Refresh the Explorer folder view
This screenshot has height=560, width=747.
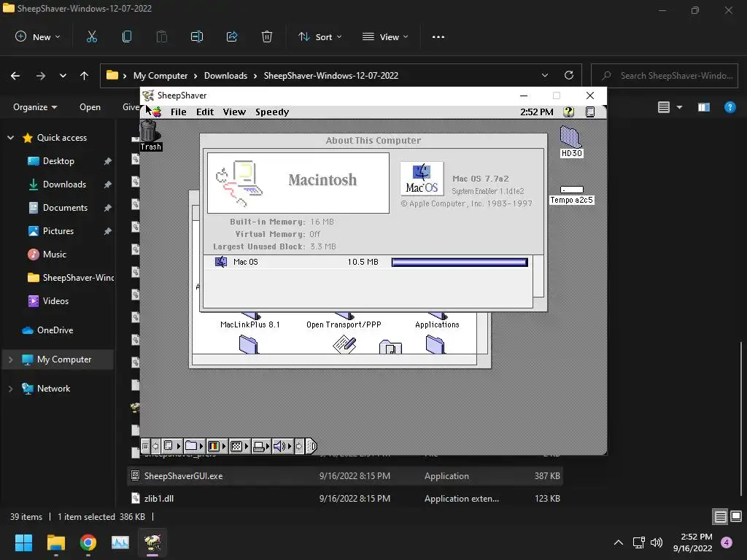click(569, 75)
